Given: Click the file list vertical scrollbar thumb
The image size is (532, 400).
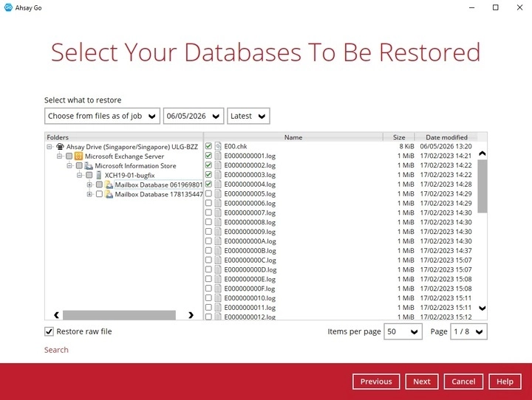Looking at the screenshot, I should coord(482,186).
